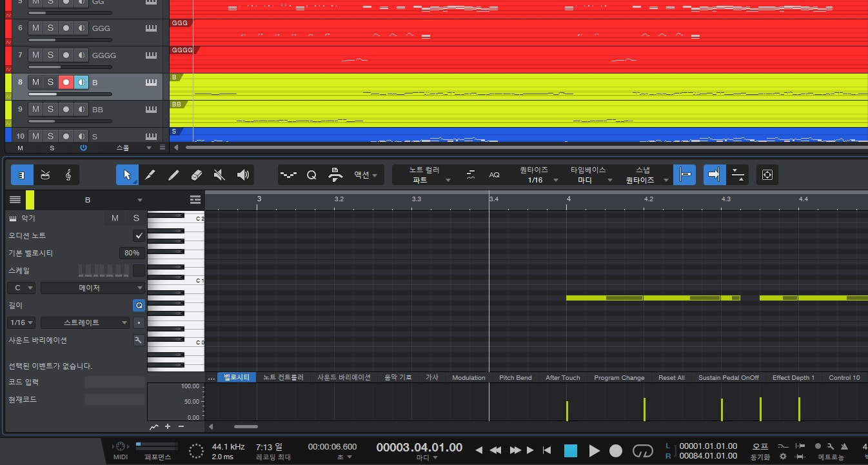Open the 스트레이트 length type dropdown

85,322
